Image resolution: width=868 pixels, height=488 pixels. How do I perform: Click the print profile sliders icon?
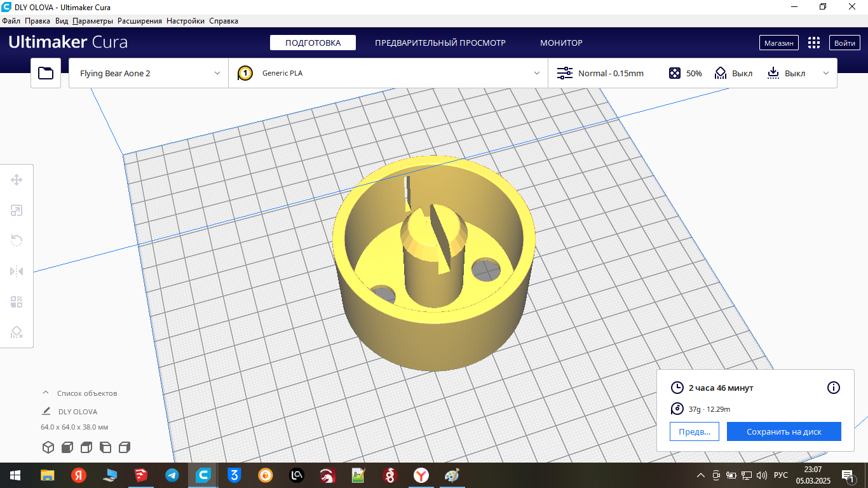point(565,73)
